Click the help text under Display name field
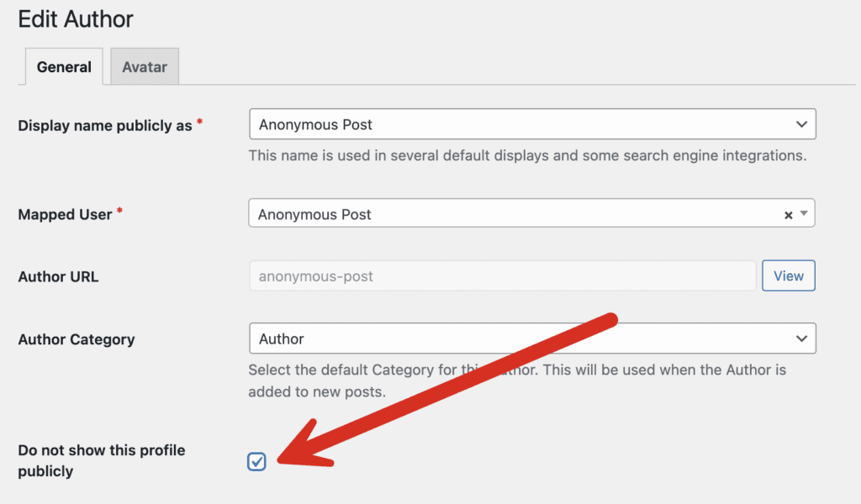This screenshot has height=504, width=861. 527,155
